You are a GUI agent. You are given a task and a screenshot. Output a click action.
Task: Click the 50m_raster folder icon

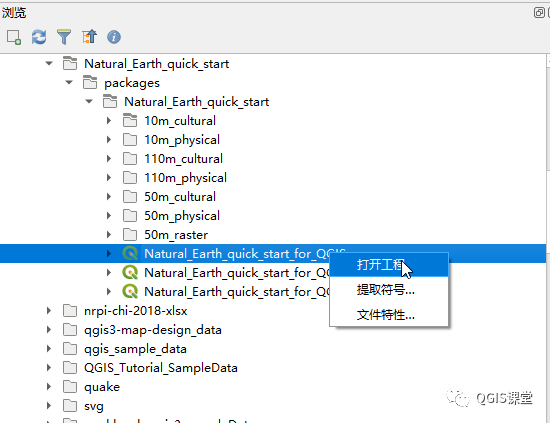point(130,234)
